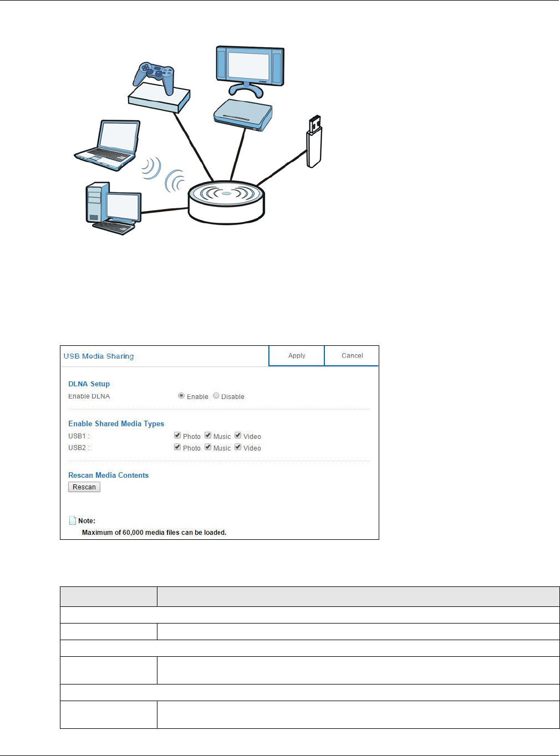Click the Cancel button
560x756 pixels.
pyautogui.click(x=352, y=356)
